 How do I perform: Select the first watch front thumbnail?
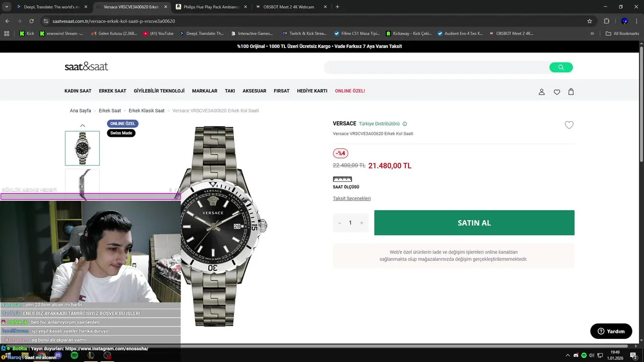point(83,148)
